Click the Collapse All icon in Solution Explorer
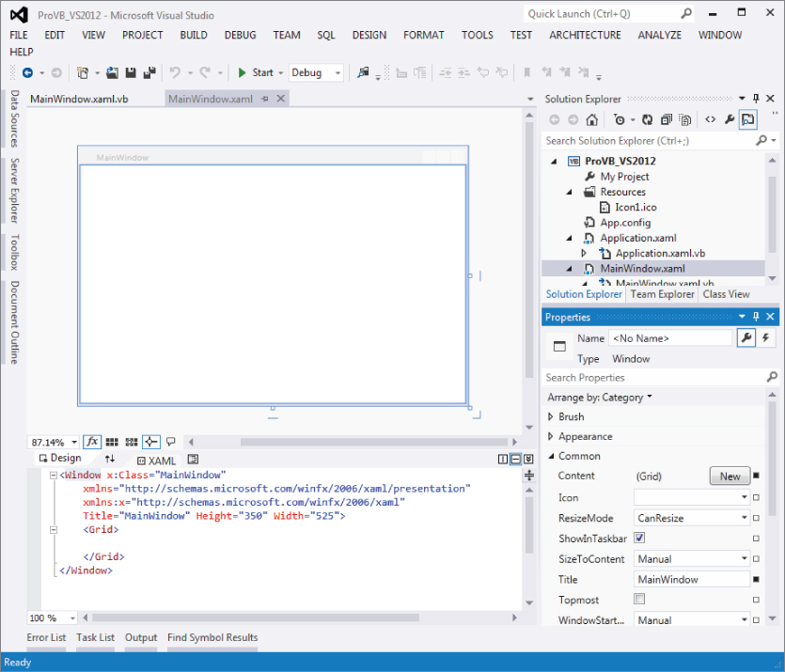The height and width of the screenshot is (672, 785). point(666,119)
